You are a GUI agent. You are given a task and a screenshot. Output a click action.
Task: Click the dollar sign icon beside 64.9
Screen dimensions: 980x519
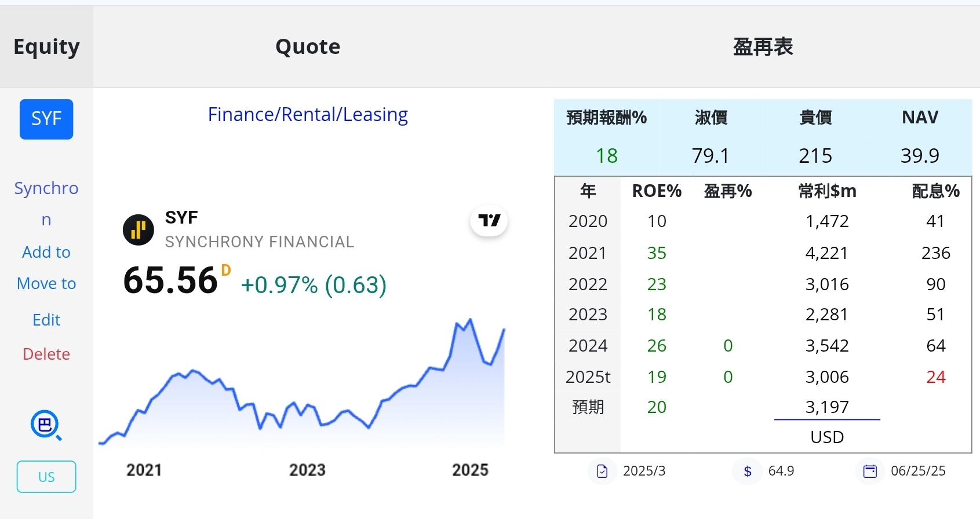(x=748, y=471)
